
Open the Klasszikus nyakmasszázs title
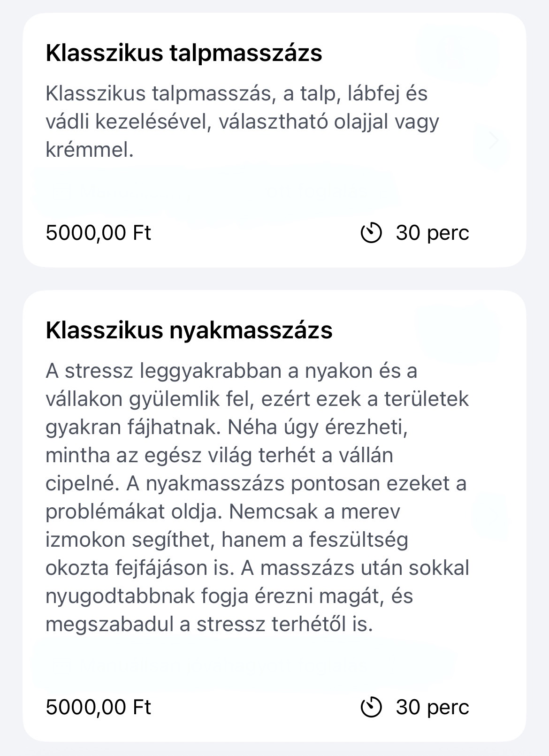pyautogui.click(x=189, y=330)
